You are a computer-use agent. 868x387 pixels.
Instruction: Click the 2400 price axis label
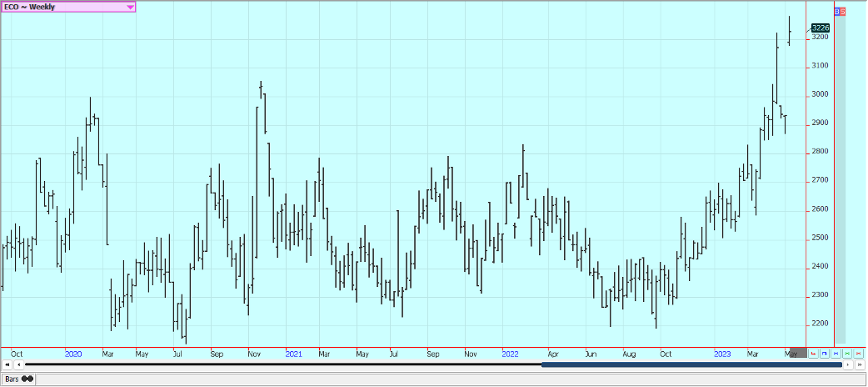click(820, 267)
